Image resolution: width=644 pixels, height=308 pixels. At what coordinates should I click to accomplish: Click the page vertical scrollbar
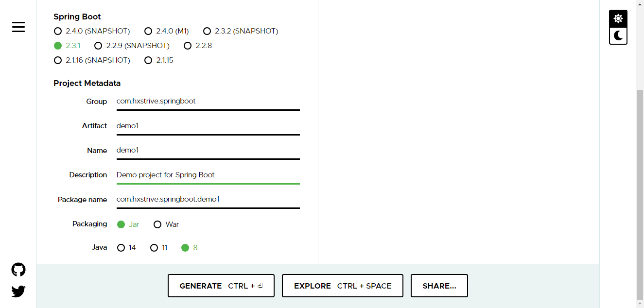point(640,194)
